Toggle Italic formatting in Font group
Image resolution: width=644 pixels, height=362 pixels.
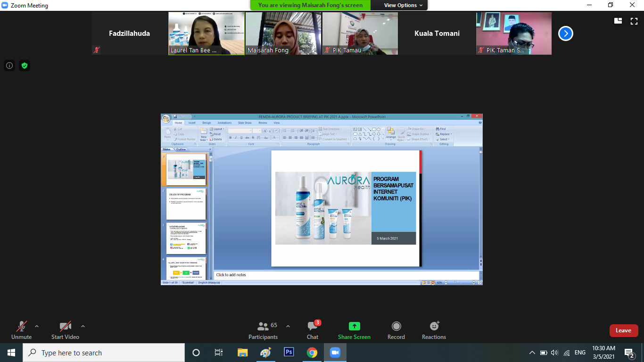click(x=236, y=138)
